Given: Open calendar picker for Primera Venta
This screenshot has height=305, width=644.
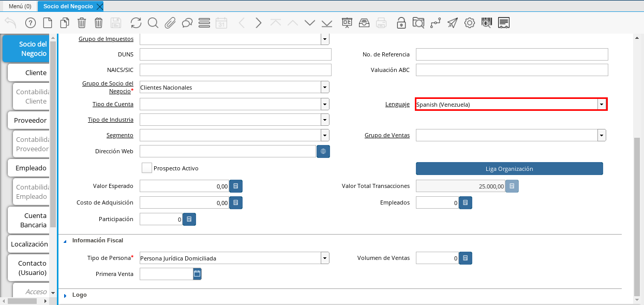Looking at the screenshot, I should (197, 273).
